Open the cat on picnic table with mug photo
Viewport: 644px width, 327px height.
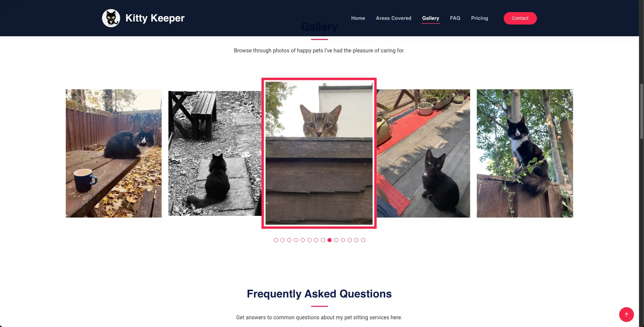click(114, 153)
